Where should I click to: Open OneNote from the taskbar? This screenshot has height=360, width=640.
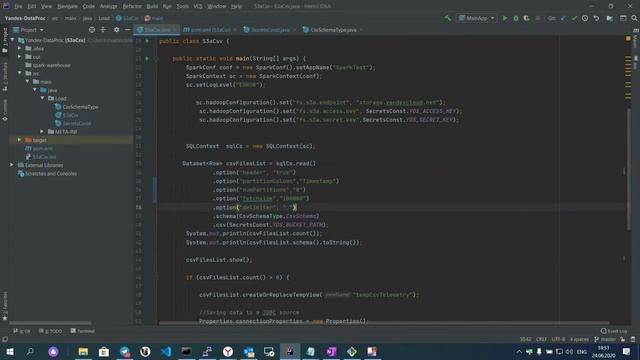[331, 351]
